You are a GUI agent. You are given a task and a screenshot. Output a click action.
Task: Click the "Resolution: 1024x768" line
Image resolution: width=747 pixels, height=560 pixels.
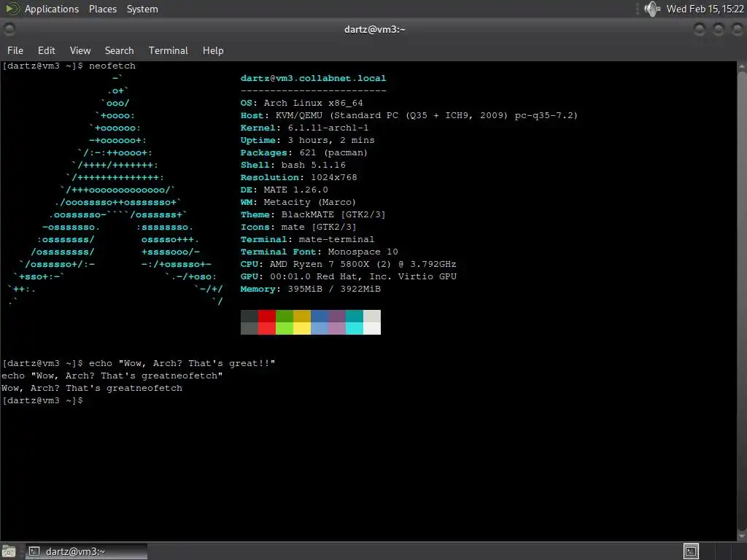(298, 177)
